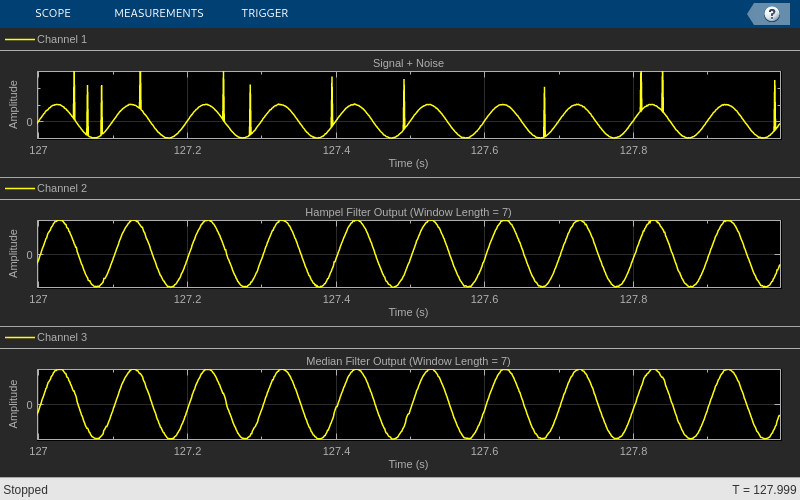
Task: Open the TRIGGER tab
Action: 265,13
